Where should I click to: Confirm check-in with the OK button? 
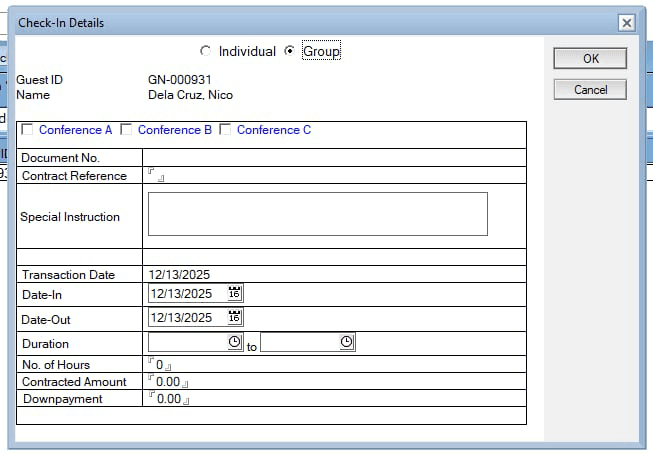590,58
